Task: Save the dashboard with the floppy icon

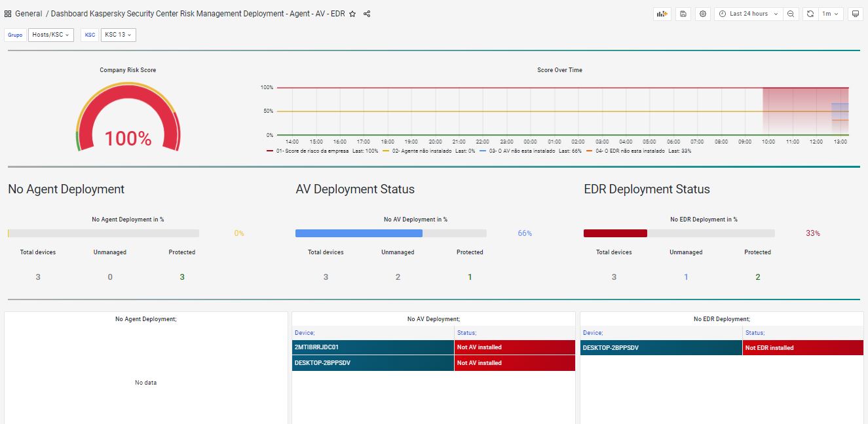Action: (683, 14)
